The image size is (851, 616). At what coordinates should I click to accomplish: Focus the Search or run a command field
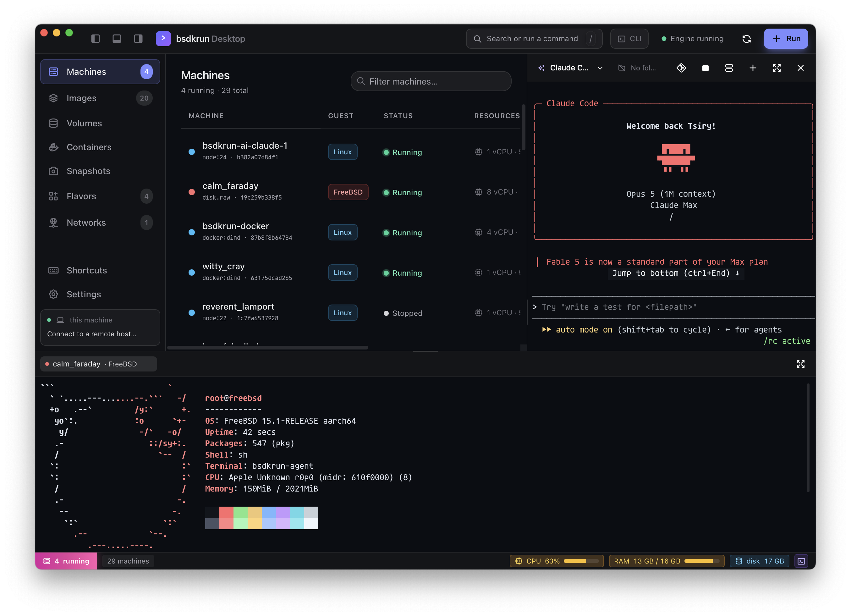click(x=534, y=39)
